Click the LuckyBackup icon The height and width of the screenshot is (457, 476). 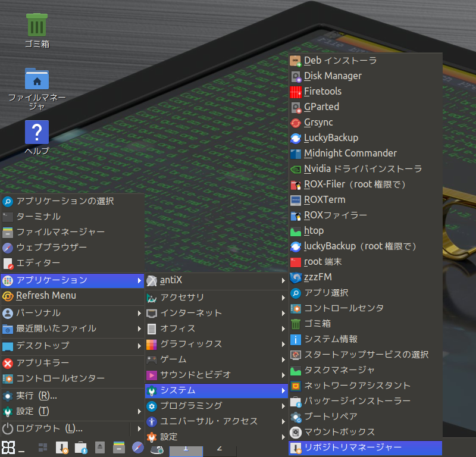tap(295, 138)
